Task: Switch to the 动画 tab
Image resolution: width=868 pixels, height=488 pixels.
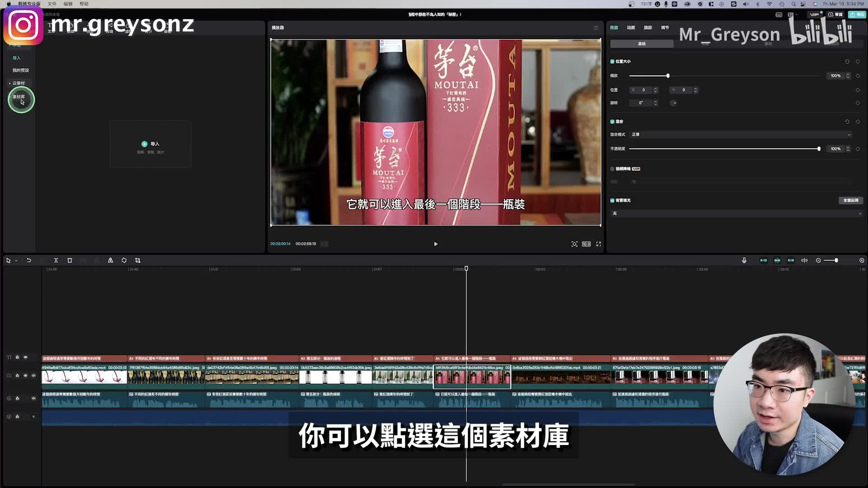Action: tap(631, 28)
